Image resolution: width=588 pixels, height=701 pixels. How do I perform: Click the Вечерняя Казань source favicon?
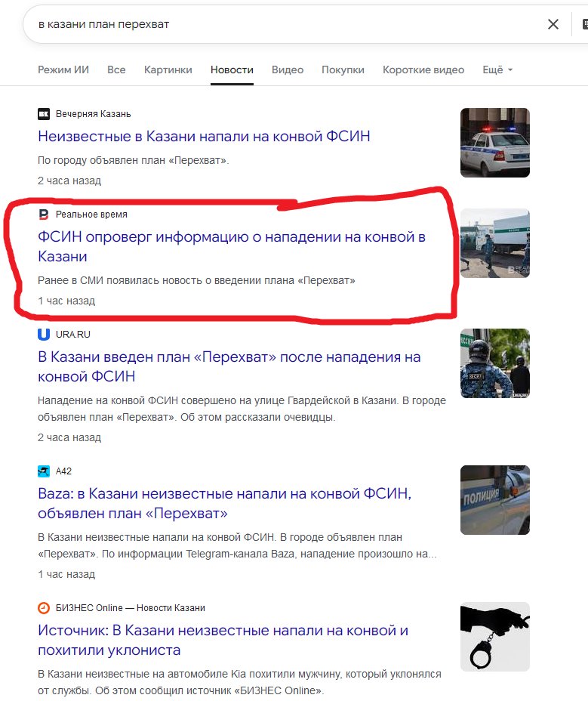(x=43, y=114)
